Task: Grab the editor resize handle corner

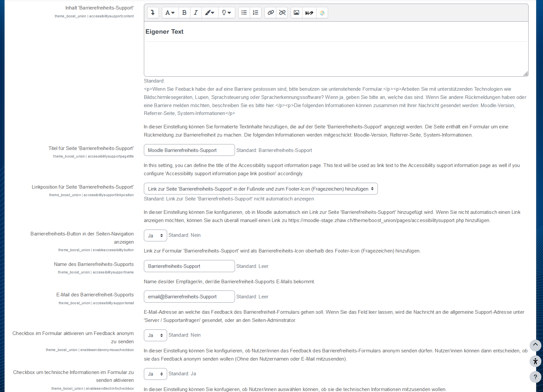Action: tap(526, 74)
